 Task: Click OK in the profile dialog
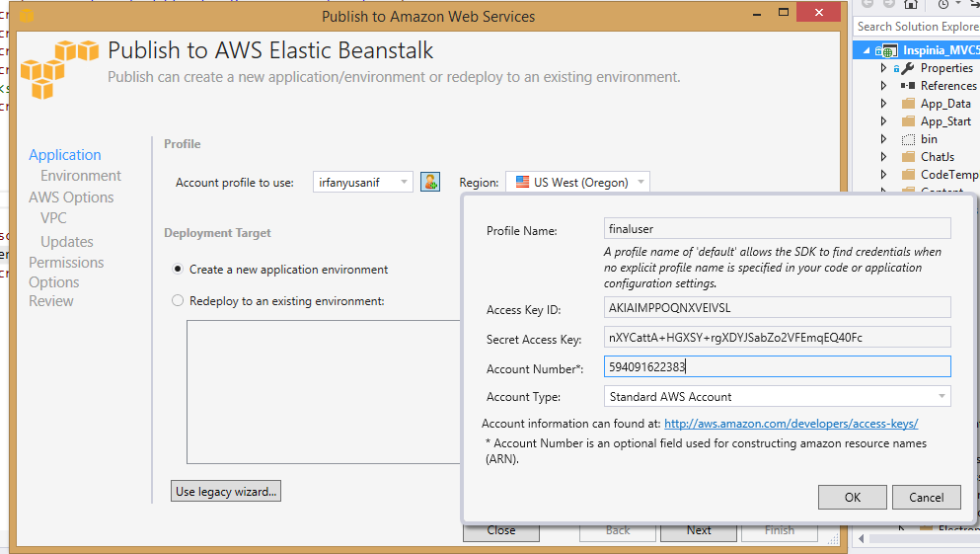pos(853,497)
